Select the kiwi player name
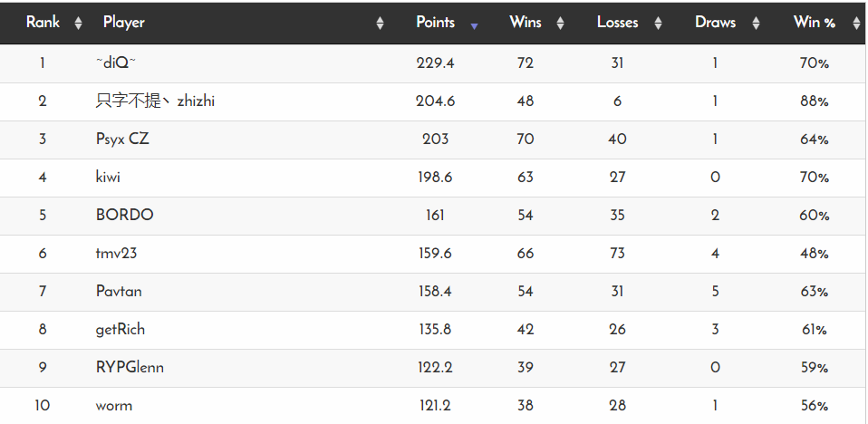This screenshot has height=424, width=868. [108, 178]
